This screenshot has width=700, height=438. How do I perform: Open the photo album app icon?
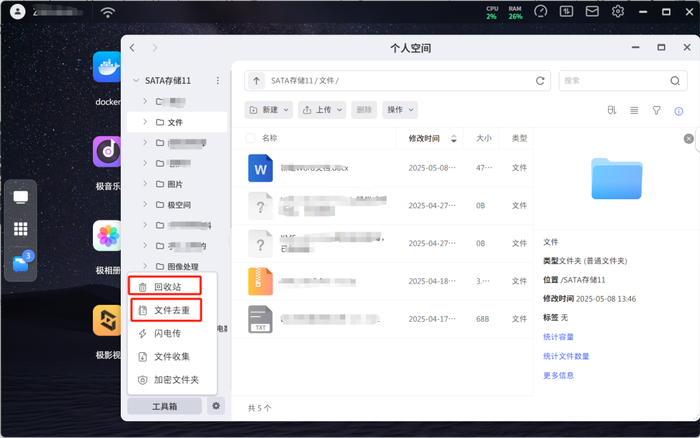(x=107, y=236)
